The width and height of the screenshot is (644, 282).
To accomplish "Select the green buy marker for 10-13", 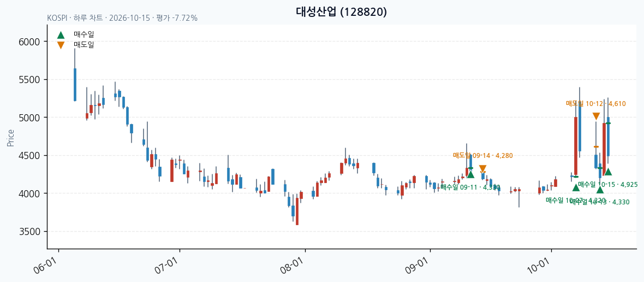I will click(x=600, y=190).
